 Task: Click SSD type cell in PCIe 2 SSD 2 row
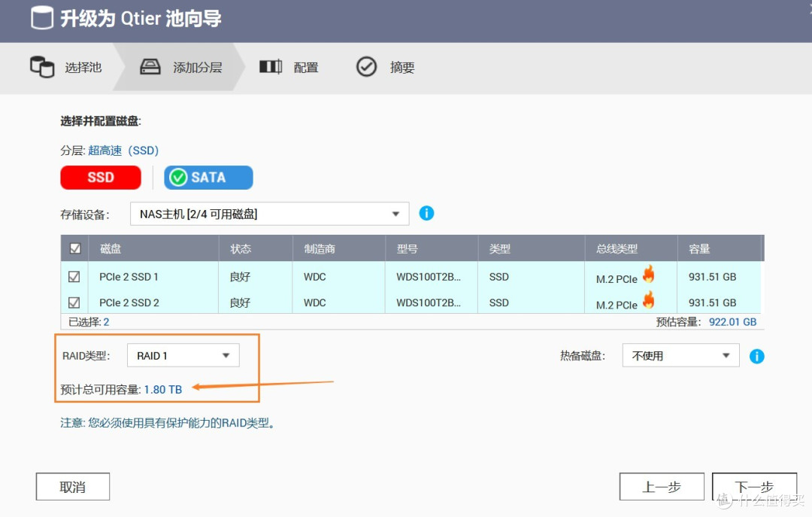point(498,303)
